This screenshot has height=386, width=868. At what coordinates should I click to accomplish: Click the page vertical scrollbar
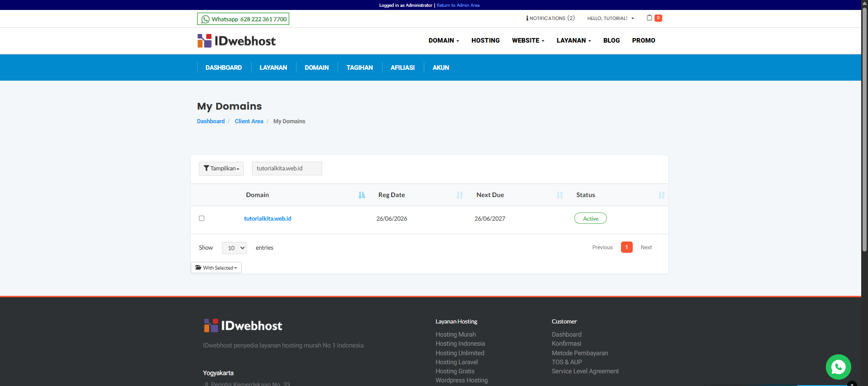click(864, 129)
